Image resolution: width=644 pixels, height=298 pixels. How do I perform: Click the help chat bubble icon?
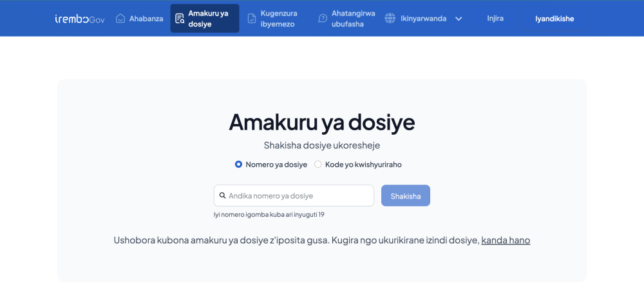pos(323,19)
